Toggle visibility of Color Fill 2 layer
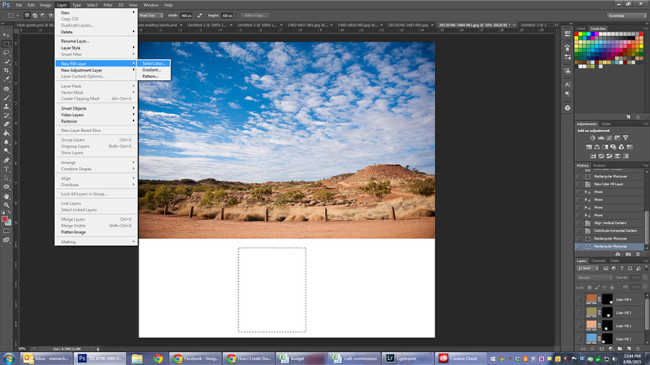This screenshot has width=650, height=365. point(580,326)
